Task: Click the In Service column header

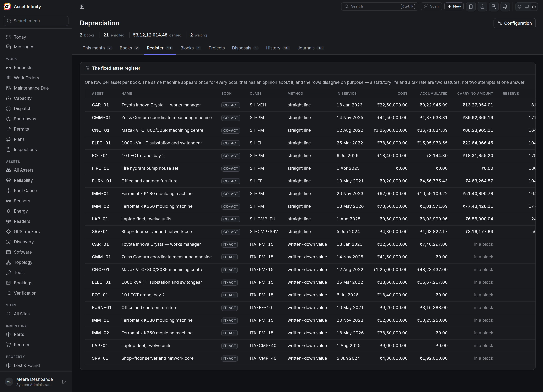Action: click(x=346, y=94)
